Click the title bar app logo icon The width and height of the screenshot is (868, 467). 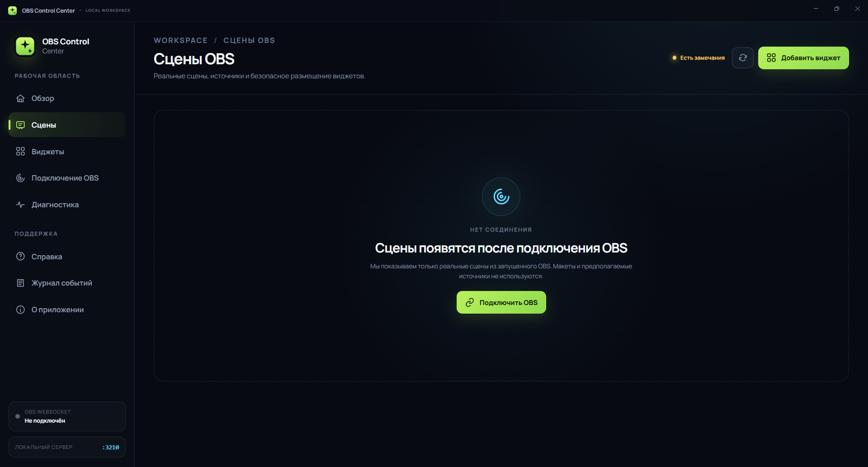click(x=13, y=10)
